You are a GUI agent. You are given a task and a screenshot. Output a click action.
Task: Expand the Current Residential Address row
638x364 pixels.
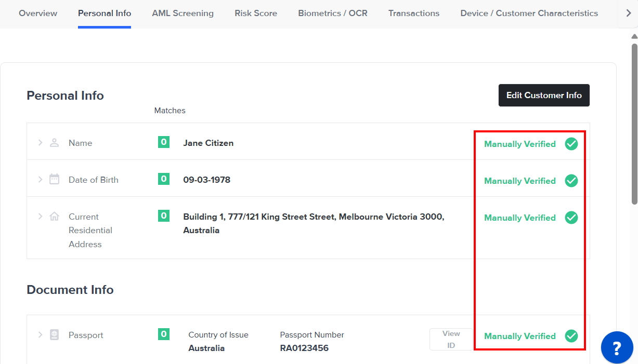pos(40,217)
